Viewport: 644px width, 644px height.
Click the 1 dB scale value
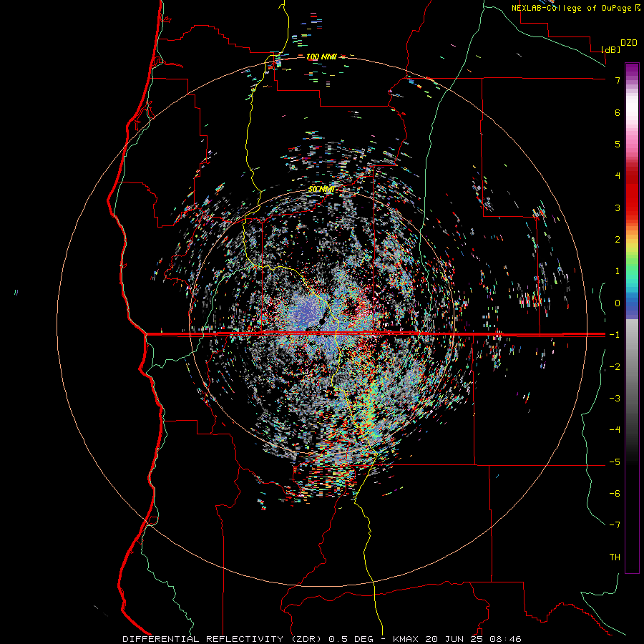[x=618, y=271]
